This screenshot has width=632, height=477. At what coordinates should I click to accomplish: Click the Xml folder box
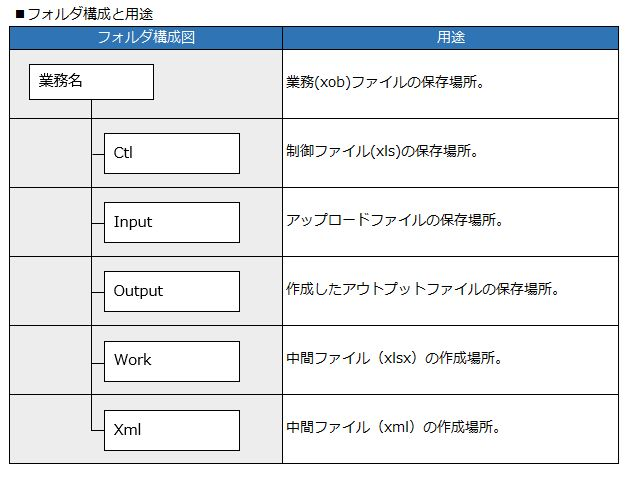172,430
